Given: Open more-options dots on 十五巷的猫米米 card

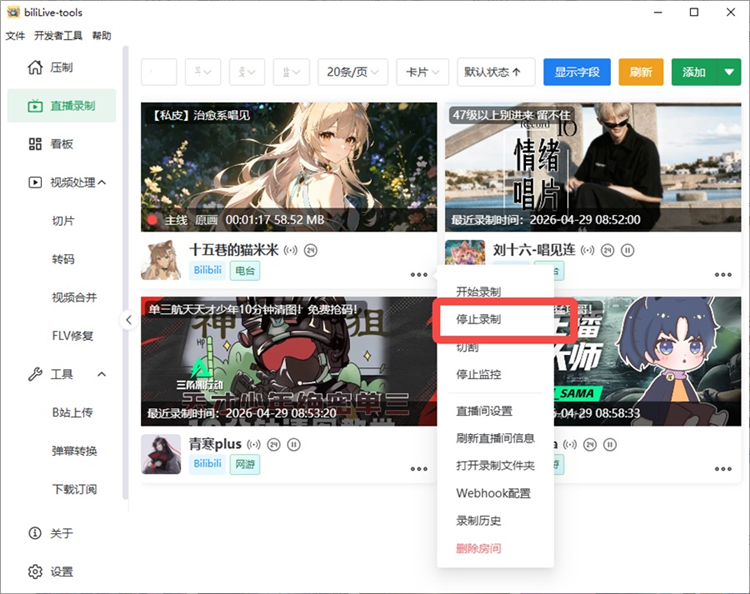Looking at the screenshot, I should coord(419,275).
